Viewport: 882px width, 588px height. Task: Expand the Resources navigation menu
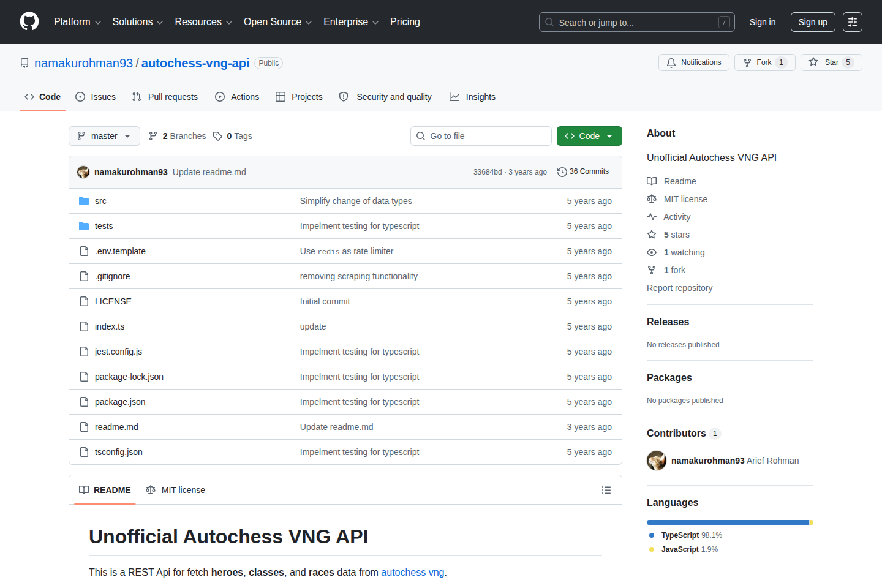[x=203, y=21]
